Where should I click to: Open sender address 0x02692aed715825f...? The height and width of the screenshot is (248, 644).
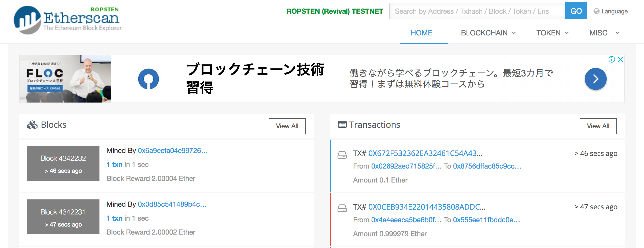[x=406, y=166]
